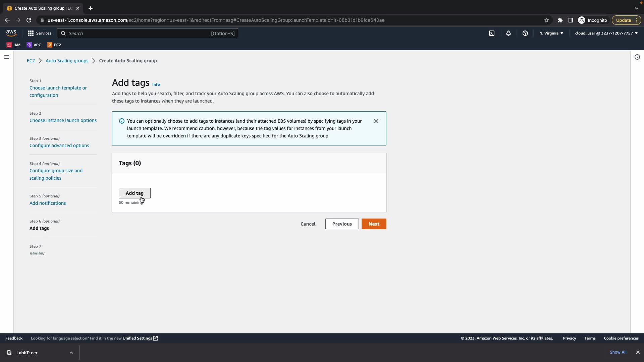Click the AWS logo home icon

[11, 33]
